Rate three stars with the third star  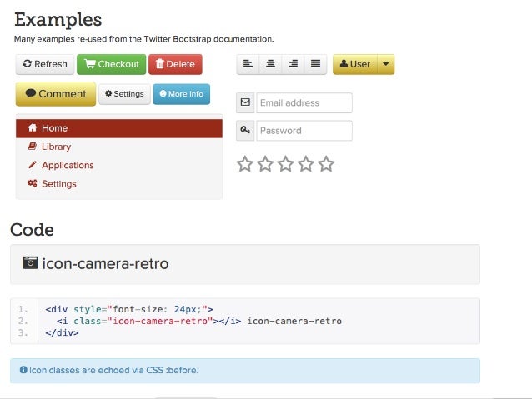[x=286, y=164]
